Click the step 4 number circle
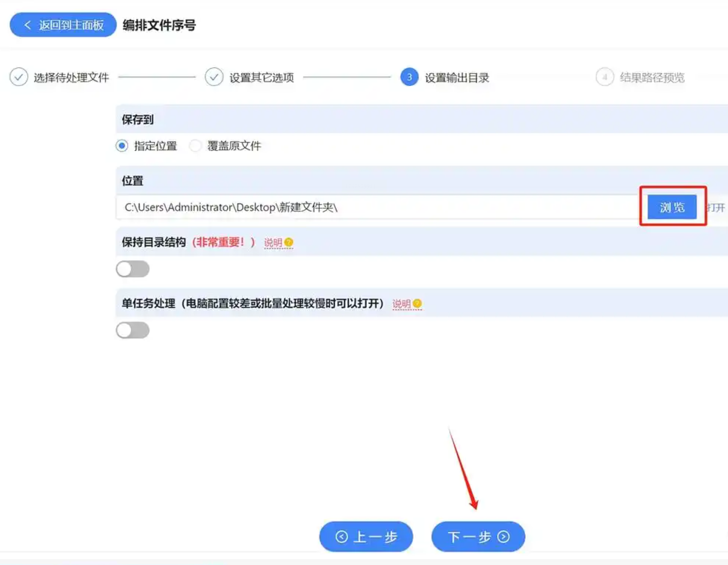The width and height of the screenshot is (728, 565). (x=605, y=77)
